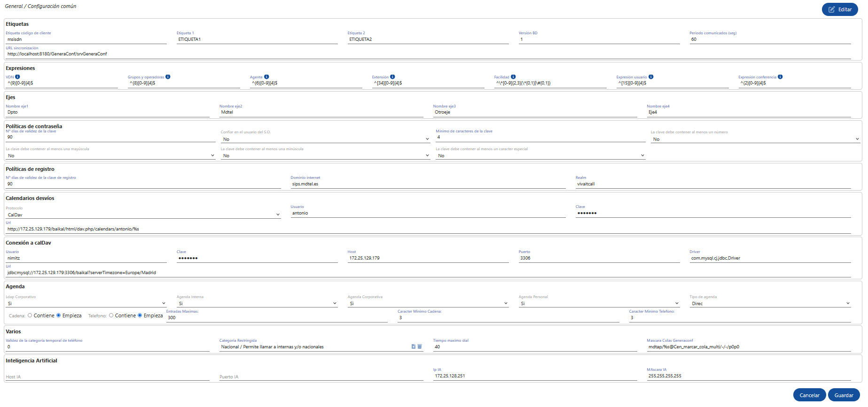Click the Cancelar button
The height and width of the screenshot is (407, 868).
809,395
